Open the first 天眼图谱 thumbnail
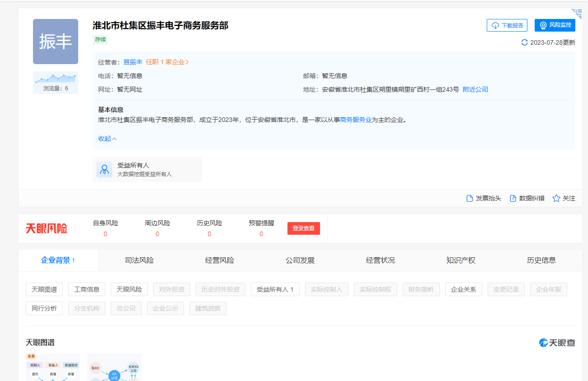Viewport: 588px width, 381px height. click(x=53, y=367)
